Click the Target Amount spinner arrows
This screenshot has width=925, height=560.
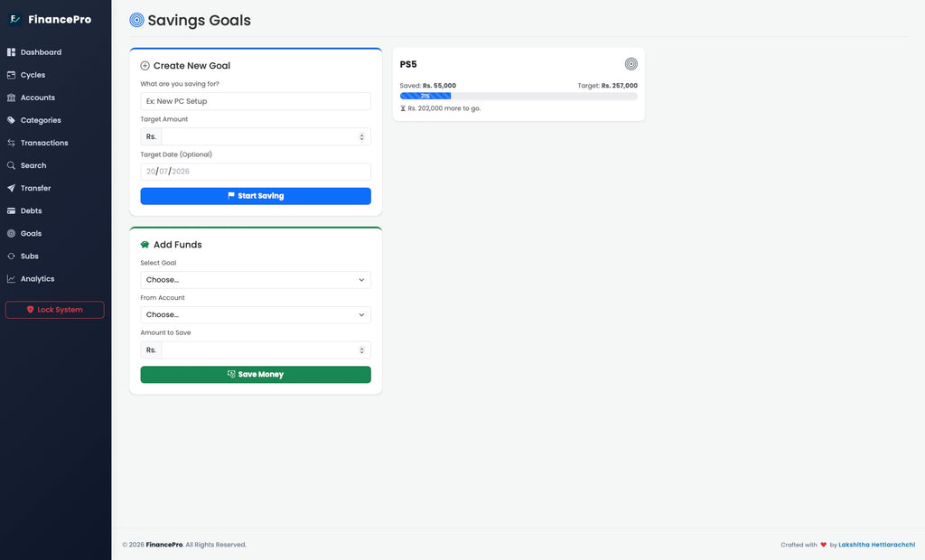(x=361, y=137)
